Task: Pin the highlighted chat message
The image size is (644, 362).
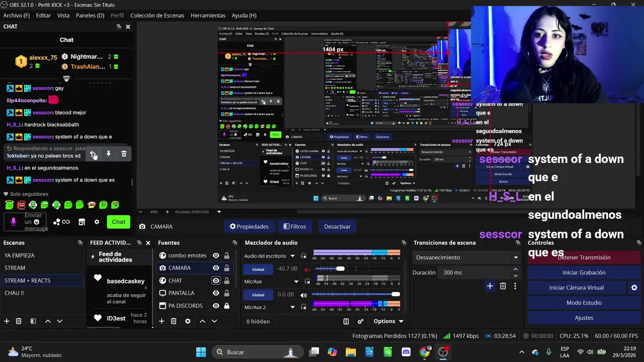Action: 108,154
